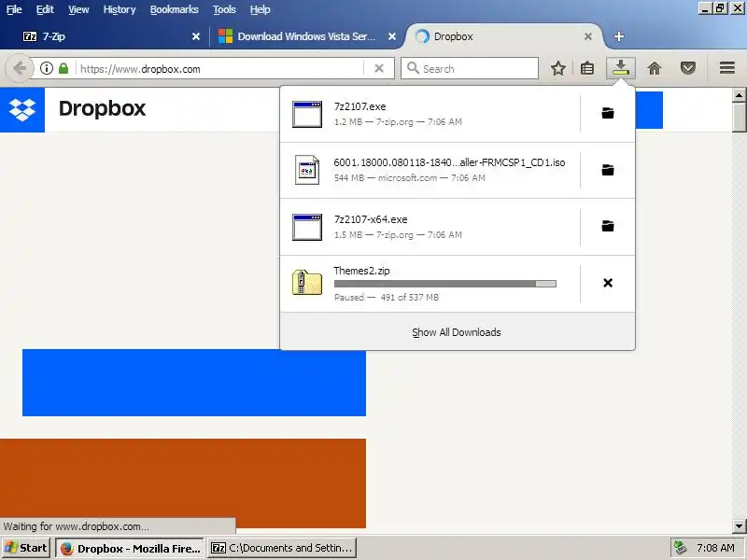Open folder containing the .iso file
747x560 pixels.
[x=608, y=170]
